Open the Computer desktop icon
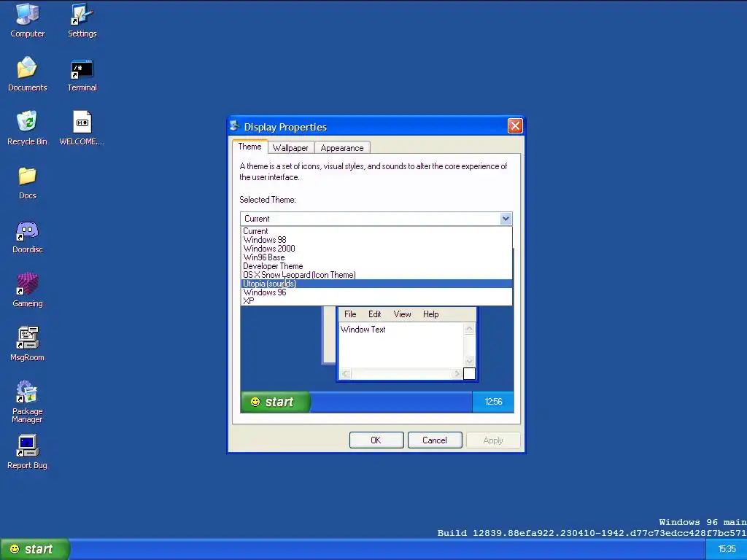 click(27, 20)
